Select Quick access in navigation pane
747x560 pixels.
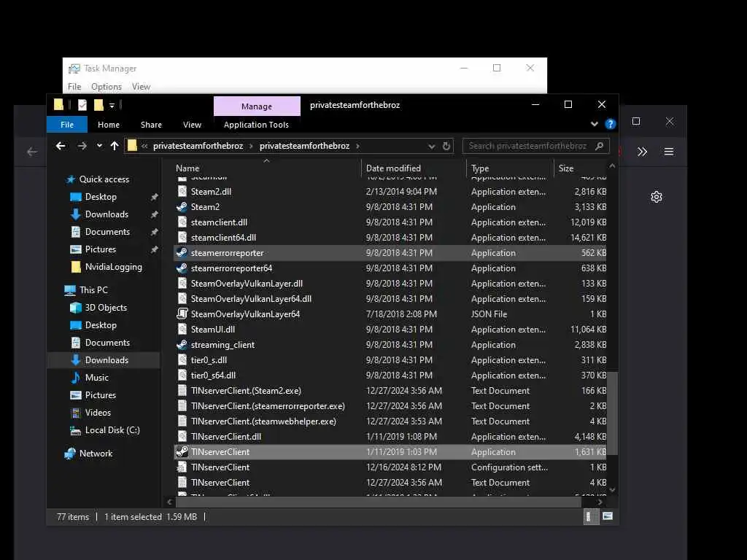click(x=104, y=179)
